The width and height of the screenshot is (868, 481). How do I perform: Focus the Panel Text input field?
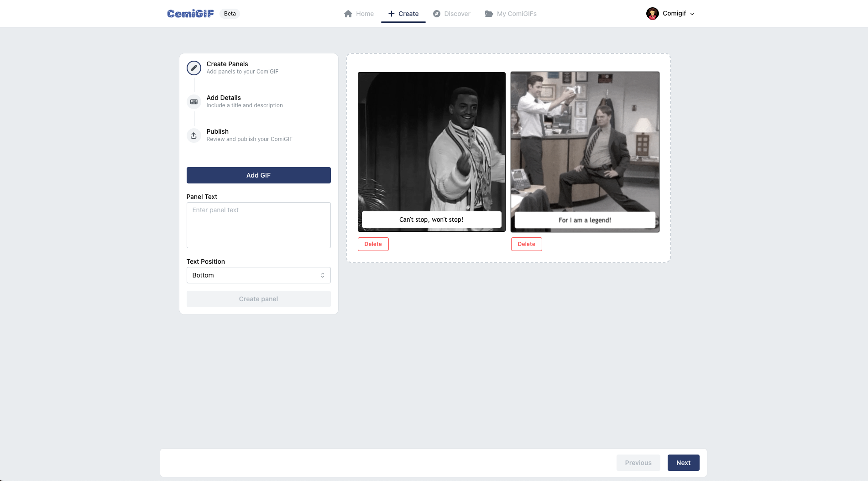pyautogui.click(x=258, y=225)
